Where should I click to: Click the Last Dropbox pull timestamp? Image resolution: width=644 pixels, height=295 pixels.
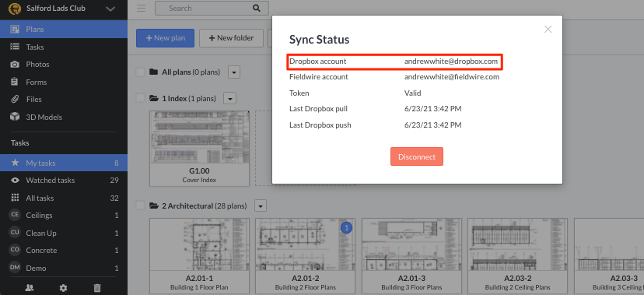pos(433,109)
